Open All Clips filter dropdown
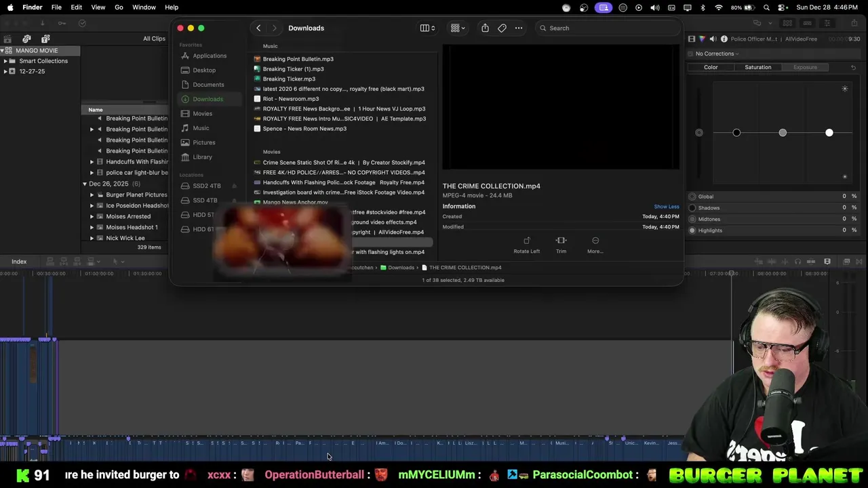Screen dimensions: 868x488 (155, 39)
